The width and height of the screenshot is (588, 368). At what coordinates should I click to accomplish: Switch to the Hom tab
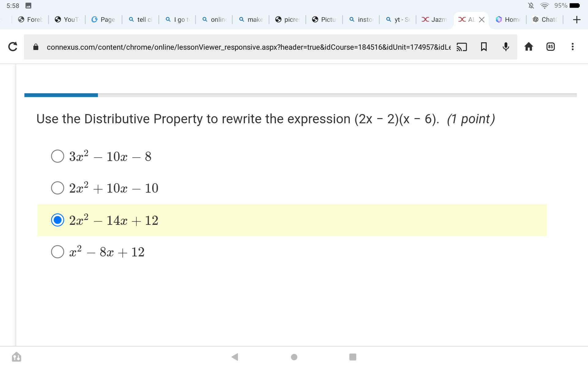pyautogui.click(x=508, y=20)
